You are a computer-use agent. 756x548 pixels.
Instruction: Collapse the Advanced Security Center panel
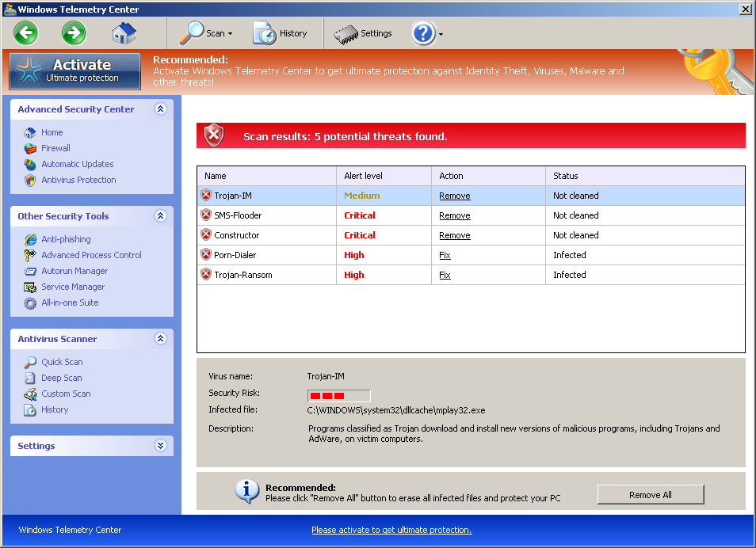pyautogui.click(x=161, y=109)
